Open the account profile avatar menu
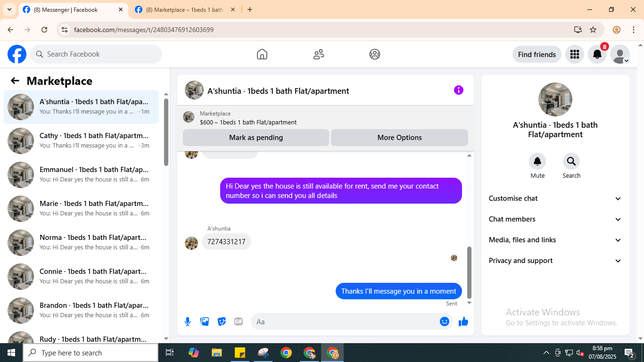 pos(620,54)
